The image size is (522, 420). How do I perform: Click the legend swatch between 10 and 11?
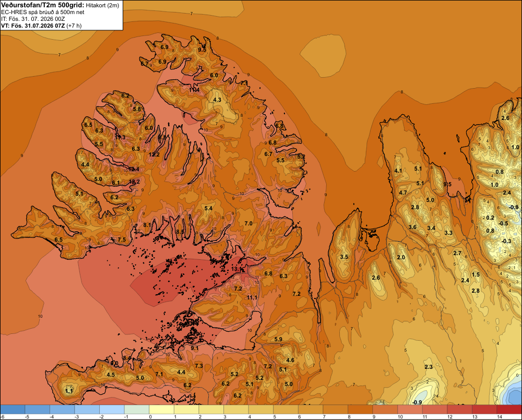(410, 410)
